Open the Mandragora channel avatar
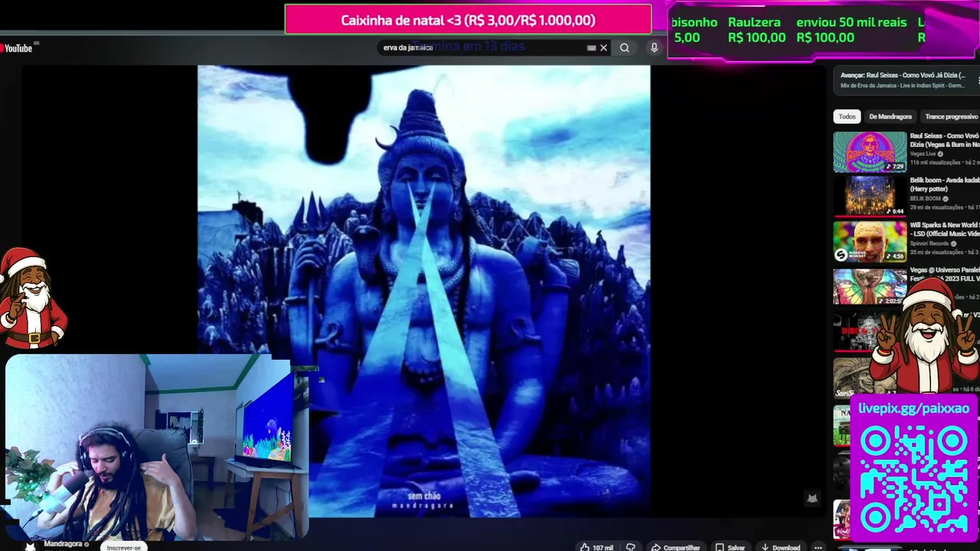The width and height of the screenshot is (980, 551). (31, 546)
